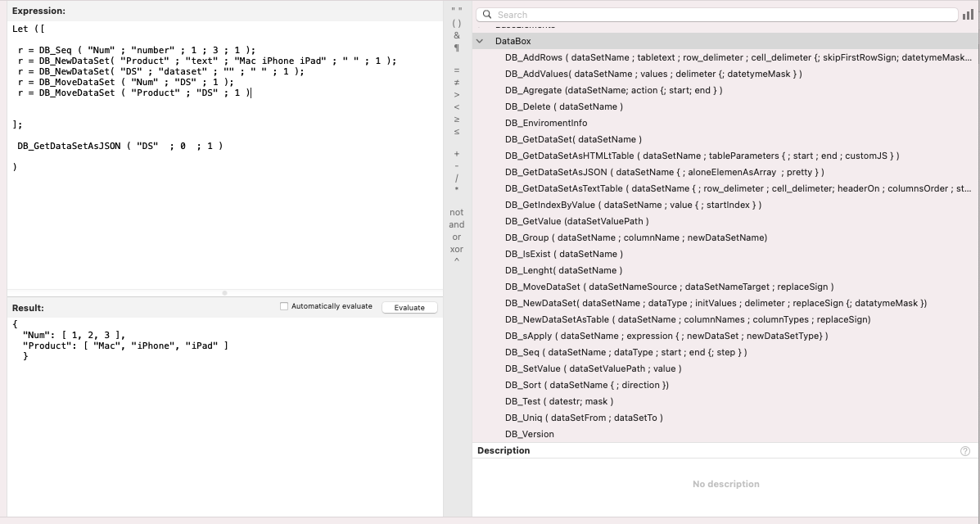
Task: Insert the paragraph mark operator
Action: [457, 47]
